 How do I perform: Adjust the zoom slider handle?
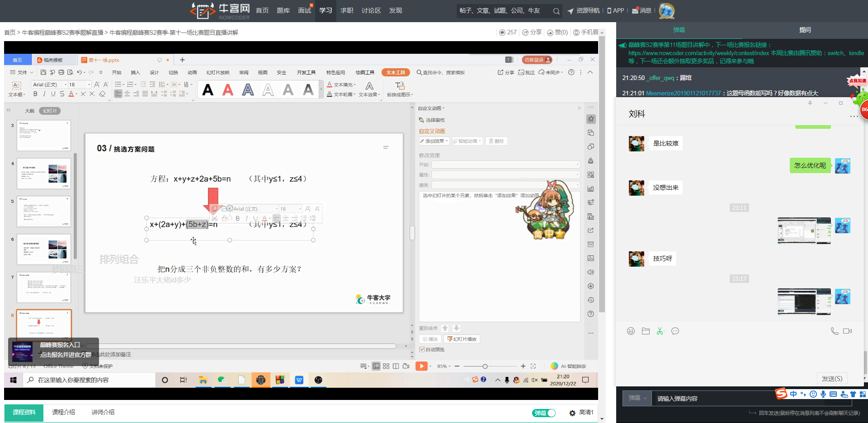pos(485,366)
